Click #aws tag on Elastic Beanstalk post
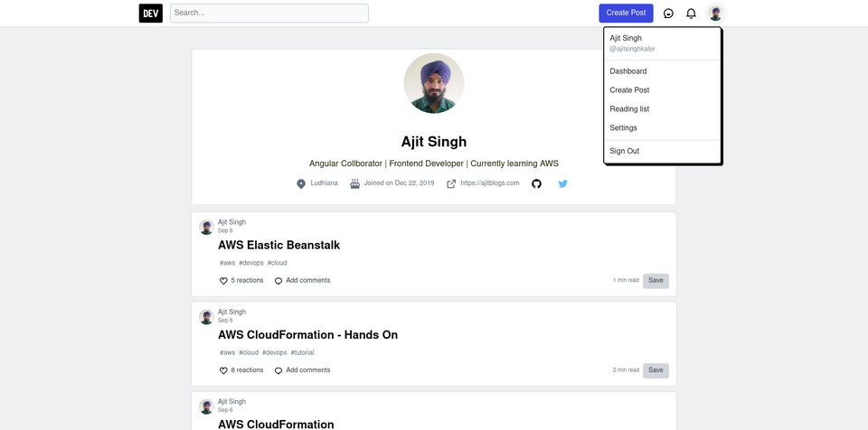 pos(228,263)
